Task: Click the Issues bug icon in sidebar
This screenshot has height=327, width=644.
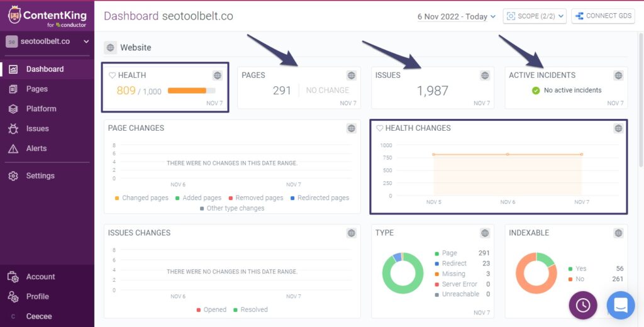Action: (13, 128)
